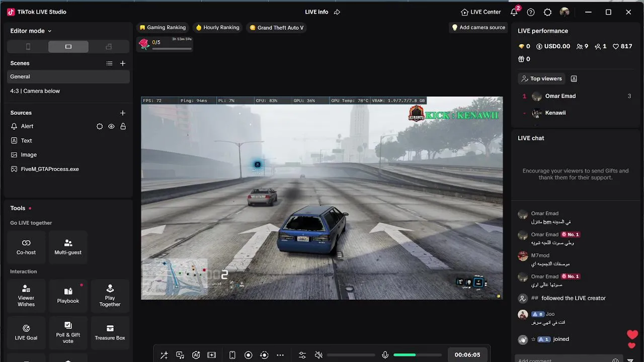Open the LIVE Goal tool

pos(26,333)
